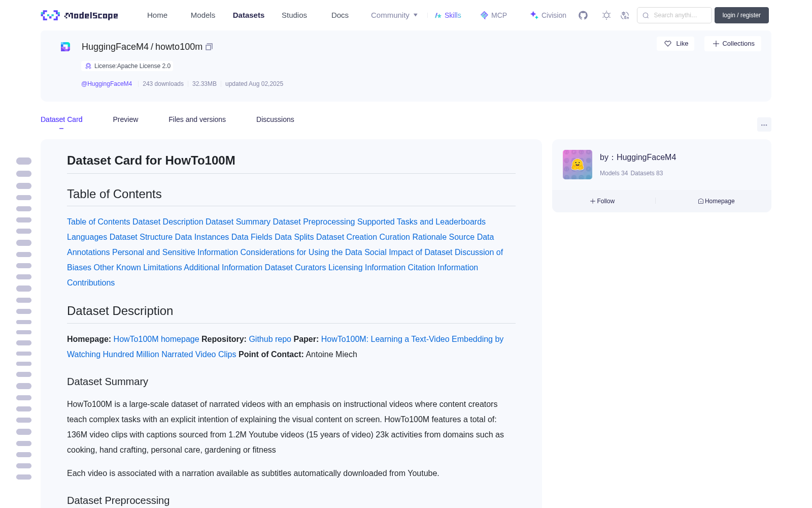Open the Models navigation item
Viewport: 812px width, 508px height.
pyautogui.click(x=203, y=15)
